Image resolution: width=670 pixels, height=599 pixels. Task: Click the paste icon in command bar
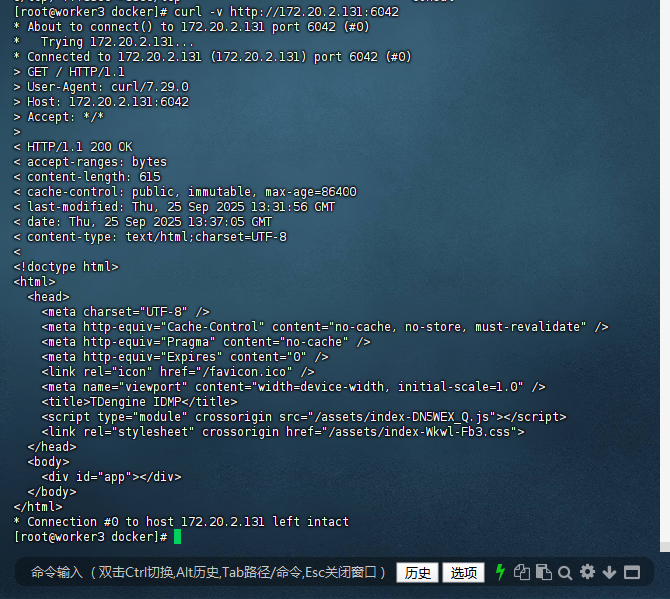[544, 572]
